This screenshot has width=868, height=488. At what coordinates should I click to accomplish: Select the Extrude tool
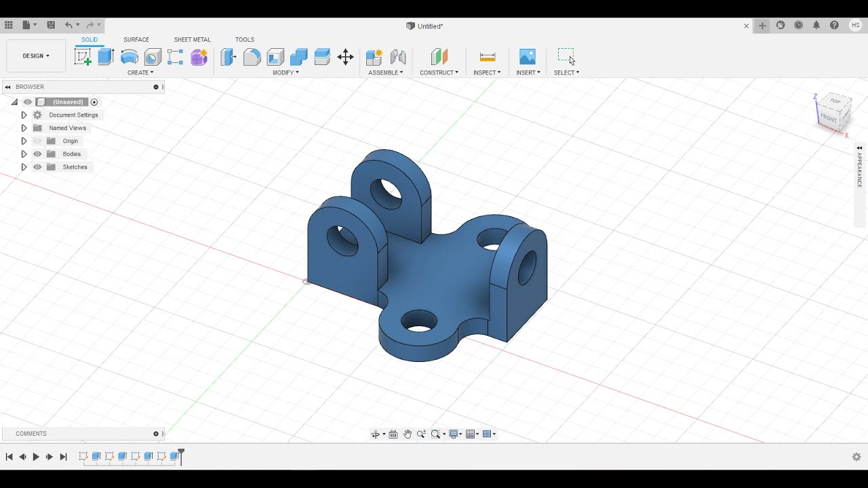[106, 57]
